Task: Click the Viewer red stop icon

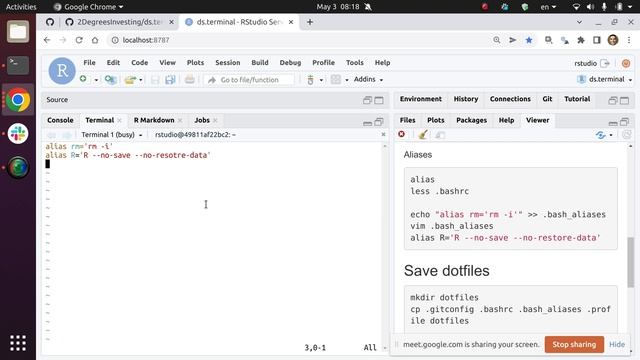Action: click(402, 134)
